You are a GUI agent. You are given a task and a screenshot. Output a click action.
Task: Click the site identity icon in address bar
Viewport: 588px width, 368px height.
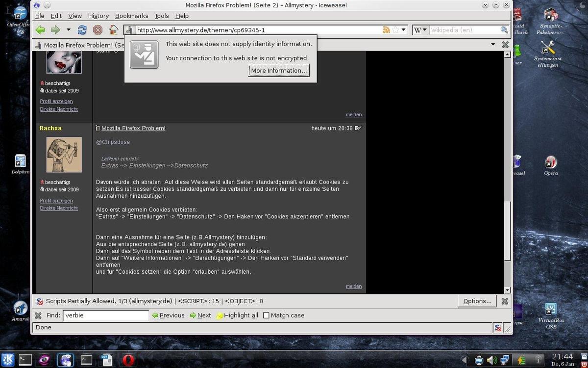tap(129, 30)
